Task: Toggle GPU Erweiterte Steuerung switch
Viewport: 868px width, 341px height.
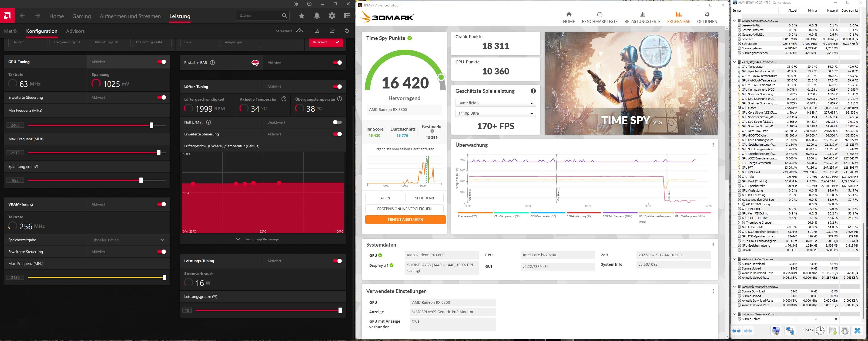Action: coord(162,98)
